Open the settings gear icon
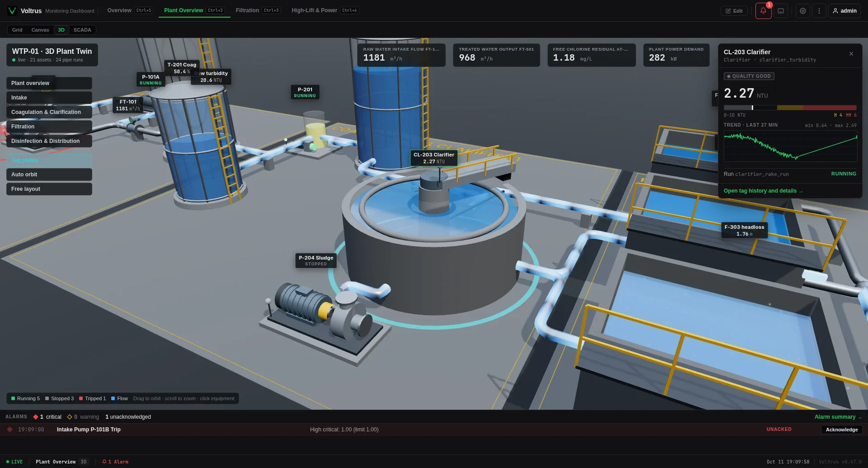 [803, 11]
